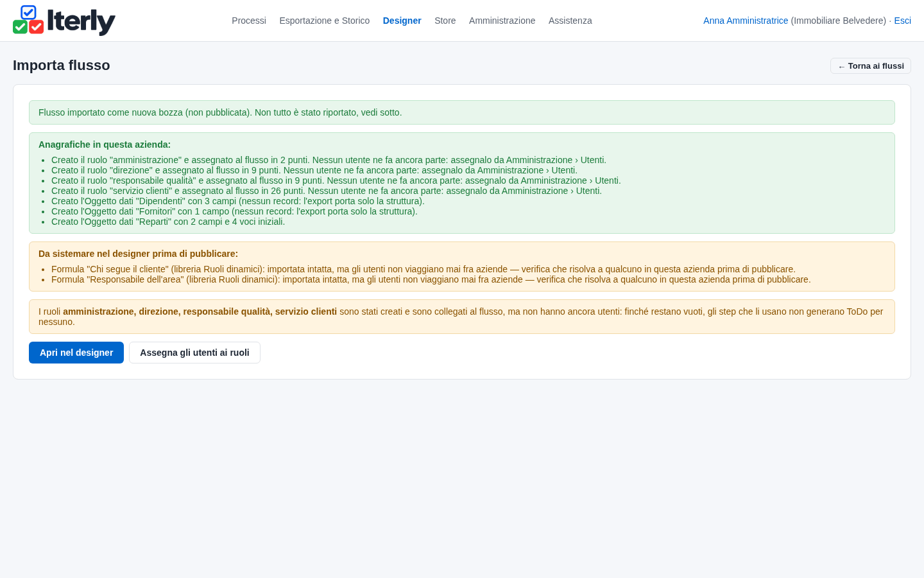Click the Formula "Chi segue il cliente" line
Viewport: 924px width, 578px height.
[x=424, y=269]
